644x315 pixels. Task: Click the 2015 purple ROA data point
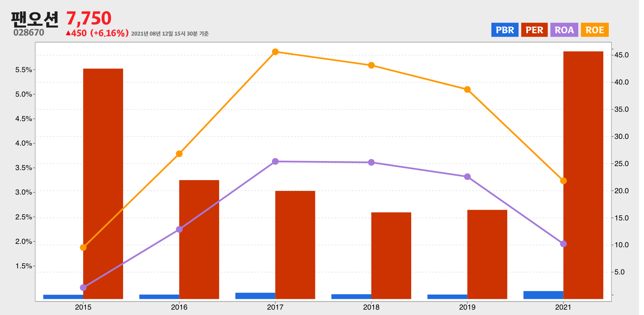point(83,287)
